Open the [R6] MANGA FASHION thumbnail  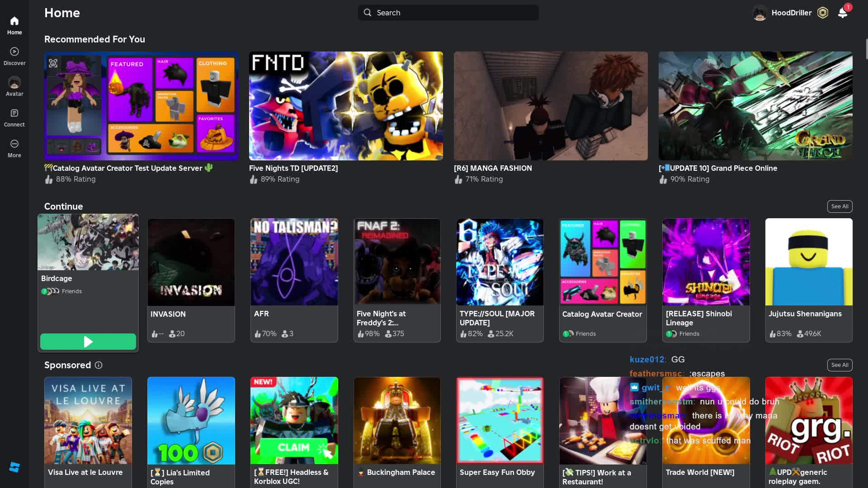(551, 106)
